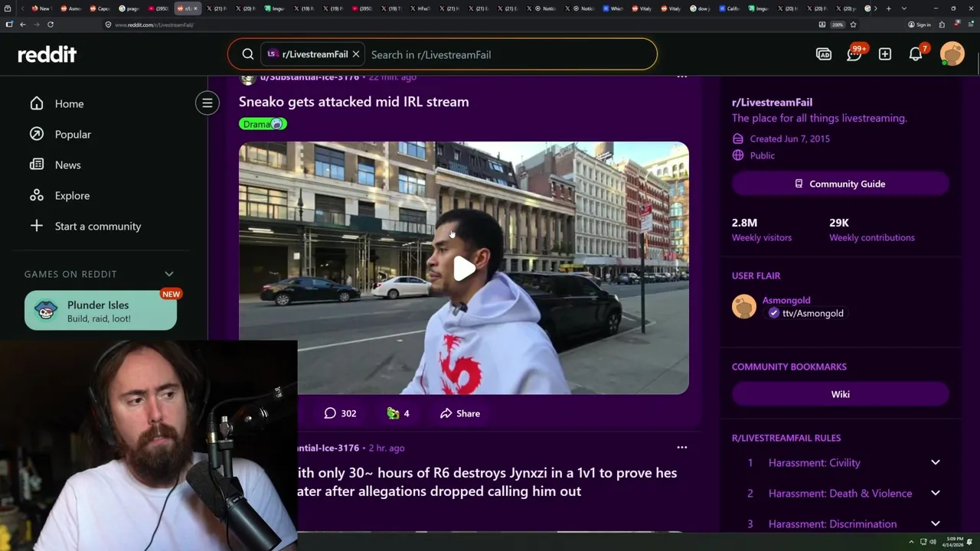
Task: Open overflow menu of Sneako post
Action: 682,77
